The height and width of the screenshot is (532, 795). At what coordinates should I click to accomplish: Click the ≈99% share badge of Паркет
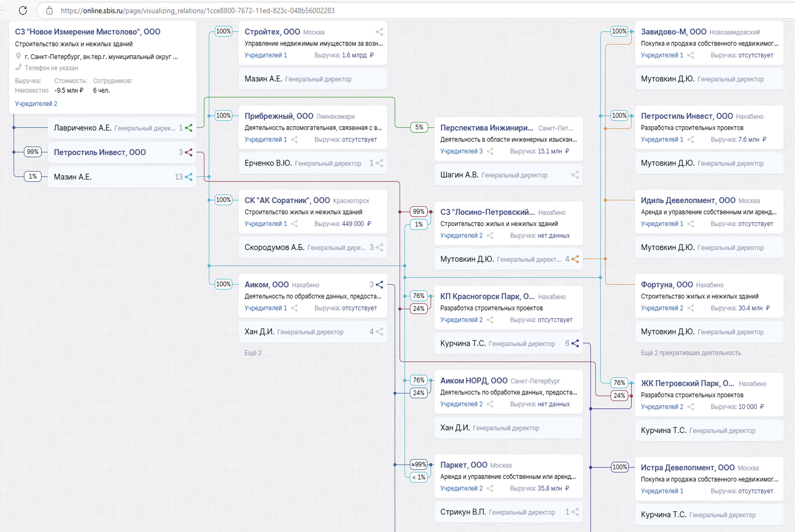click(419, 464)
